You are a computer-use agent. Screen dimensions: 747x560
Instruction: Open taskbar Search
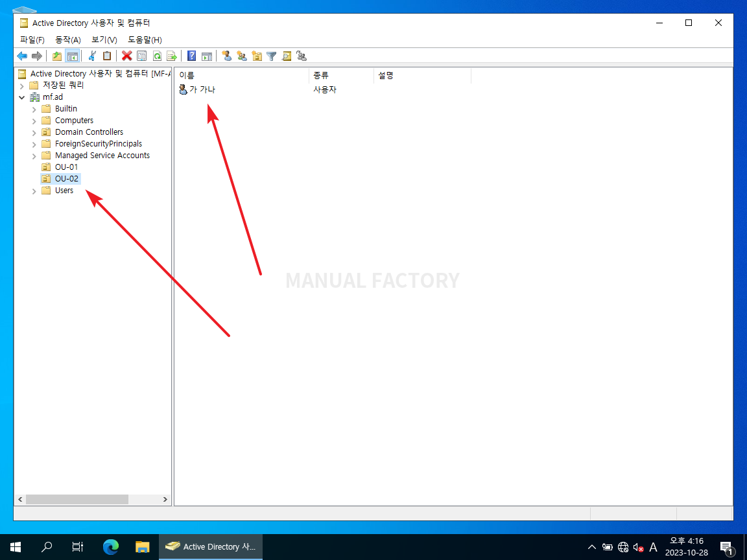point(47,547)
